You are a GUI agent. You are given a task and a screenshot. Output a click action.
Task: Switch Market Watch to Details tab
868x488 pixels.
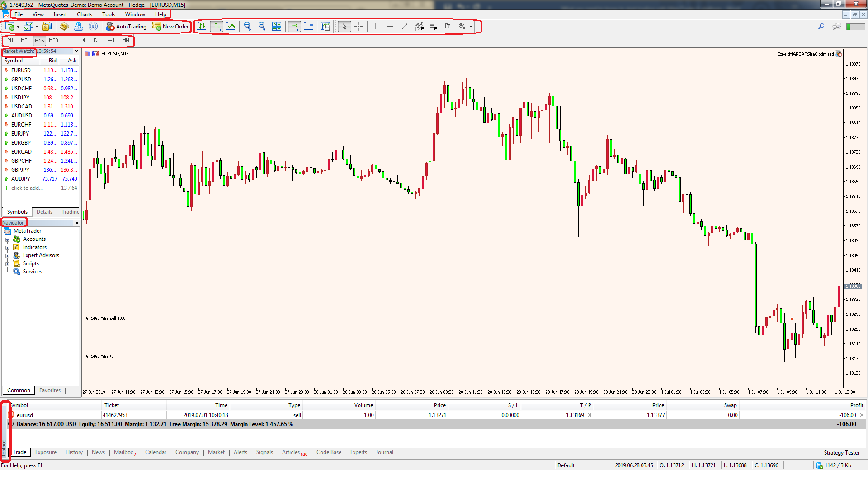tap(44, 212)
